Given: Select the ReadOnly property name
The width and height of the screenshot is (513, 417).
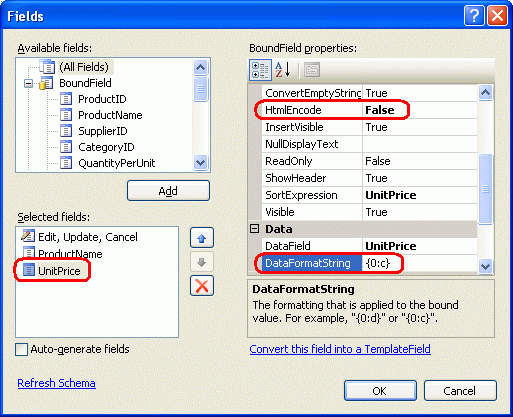Looking at the screenshot, I should point(289,161).
